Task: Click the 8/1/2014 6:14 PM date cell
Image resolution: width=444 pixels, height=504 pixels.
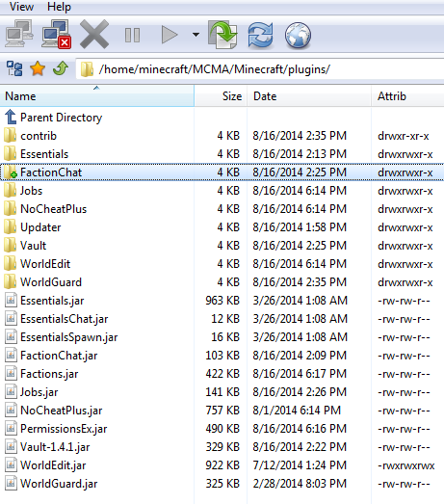Action: click(297, 411)
